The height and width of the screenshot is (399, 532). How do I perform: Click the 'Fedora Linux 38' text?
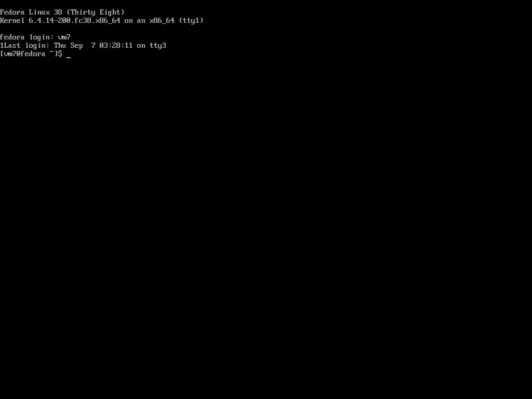click(x=31, y=12)
